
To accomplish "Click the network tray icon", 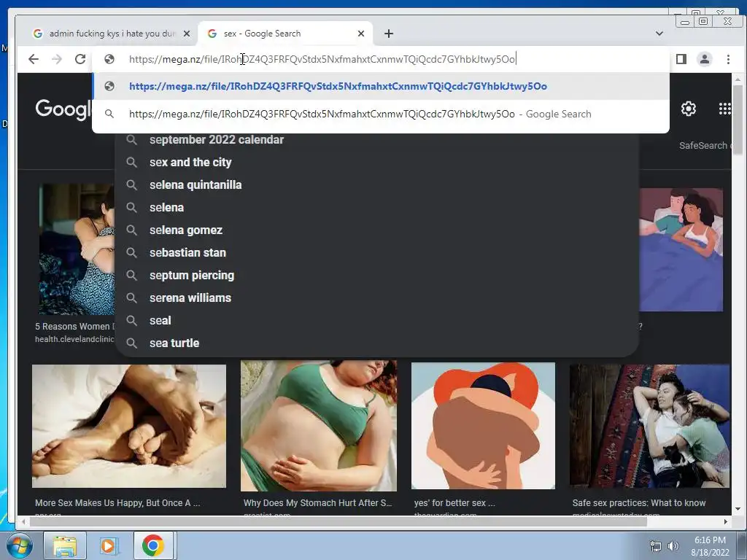I will point(656,546).
